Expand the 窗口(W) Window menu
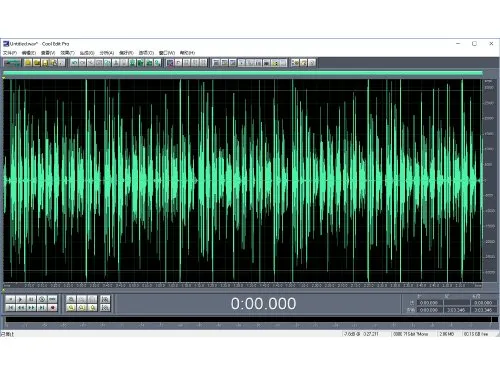500x375 pixels. tap(167, 53)
